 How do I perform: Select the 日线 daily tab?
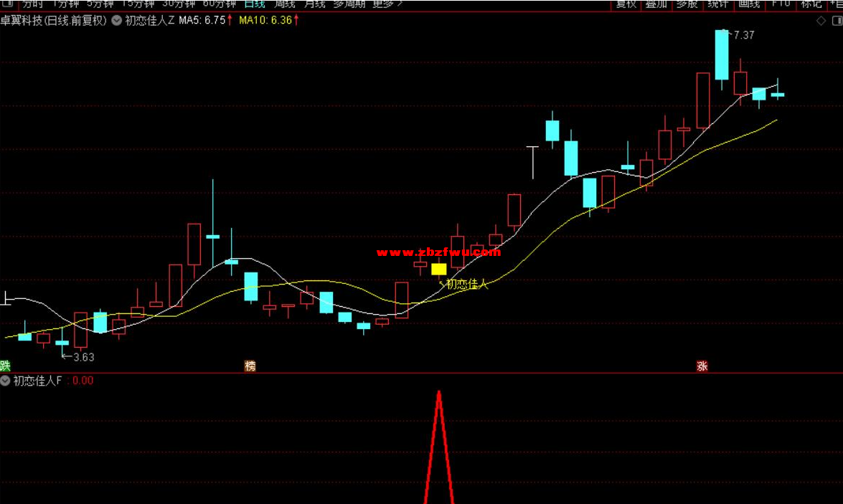pos(254,4)
